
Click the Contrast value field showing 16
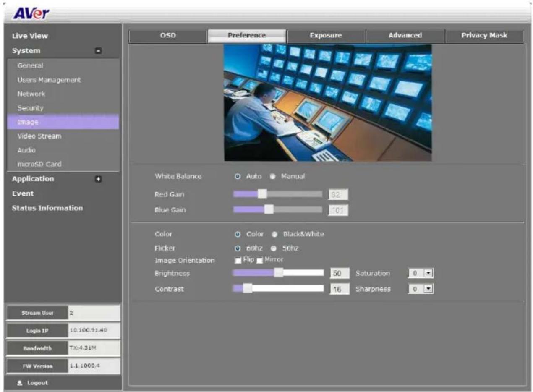[x=340, y=289]
